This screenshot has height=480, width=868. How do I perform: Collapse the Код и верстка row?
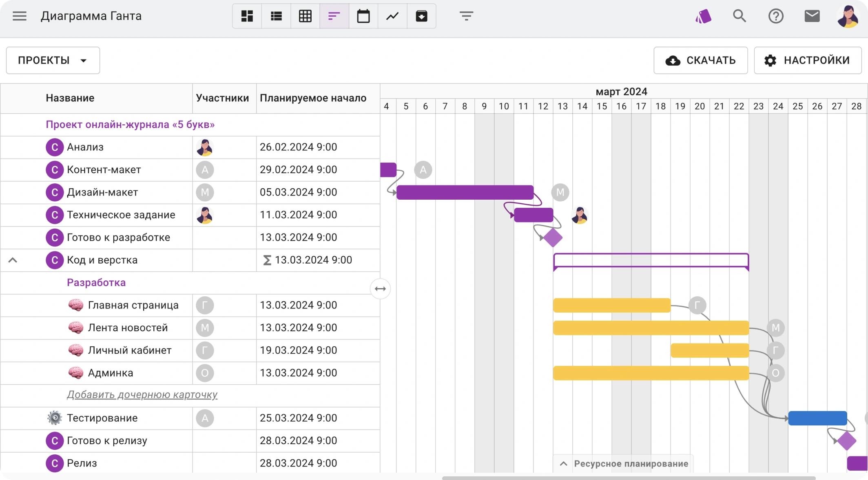coord(13,260)
